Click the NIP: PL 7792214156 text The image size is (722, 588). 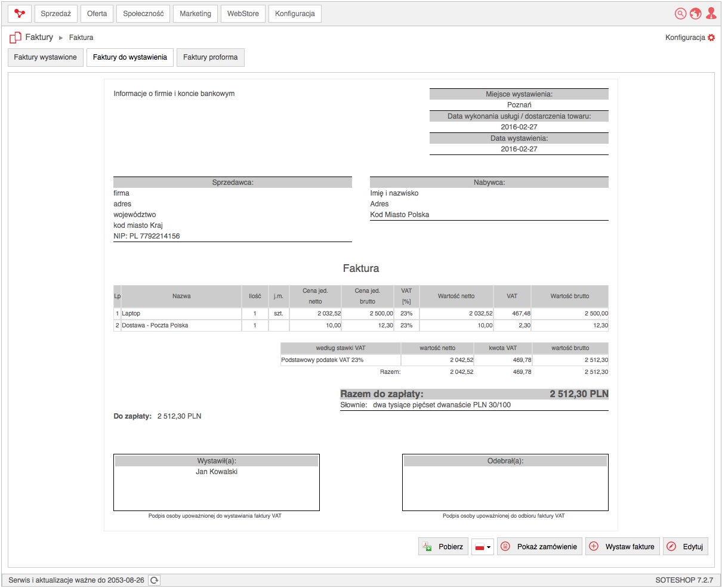[147, 236]
